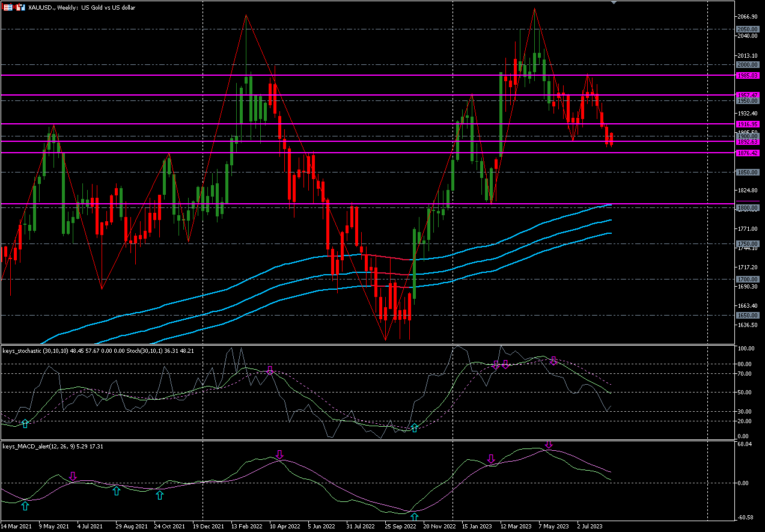This screenshot has height=532, width=765.
Task: Click the MACD magenta down arrow near June 2021
Action: 73,476
